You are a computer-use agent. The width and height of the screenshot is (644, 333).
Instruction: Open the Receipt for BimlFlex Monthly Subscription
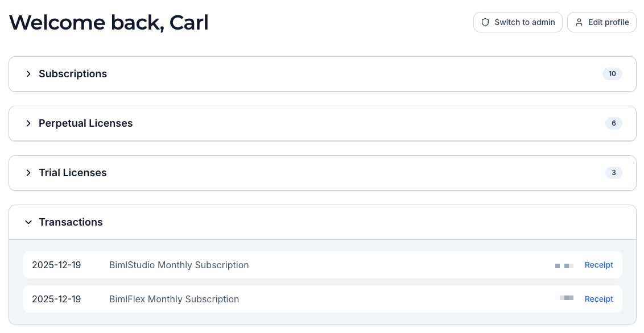598,299
